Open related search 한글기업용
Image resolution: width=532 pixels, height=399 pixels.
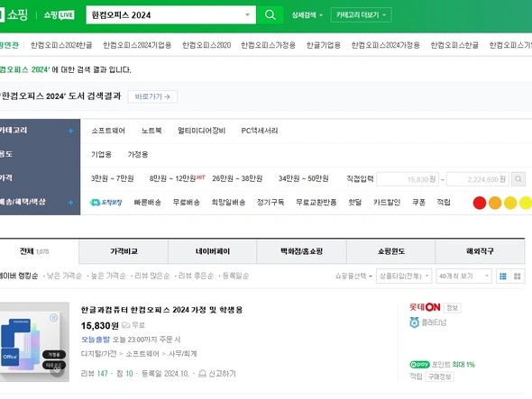324,45
